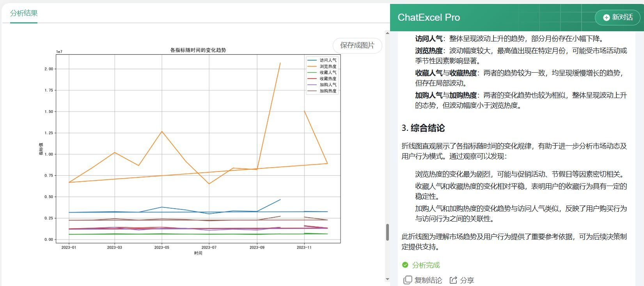Viewport: 644px width, 286px height.
Task: Click the scrollbar up arrow
Action: (x=387, y=33)
